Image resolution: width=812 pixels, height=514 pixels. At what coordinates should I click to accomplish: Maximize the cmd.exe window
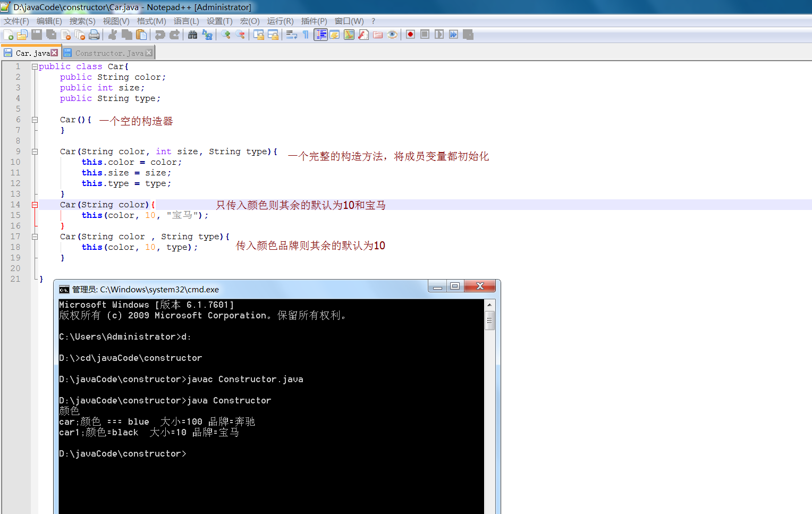[x=455, y=287]
